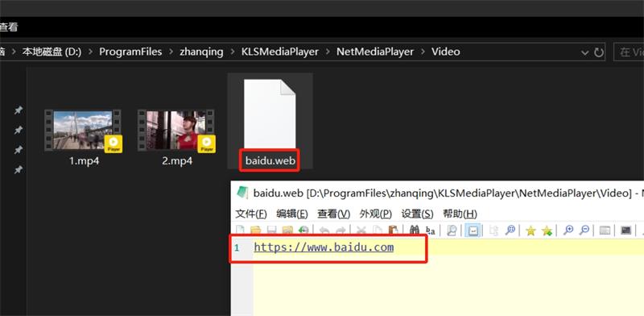The height and width of the screenshot is (316, 644).
Task: Open the 查看(V) menu in the editor
Action: 333,214
